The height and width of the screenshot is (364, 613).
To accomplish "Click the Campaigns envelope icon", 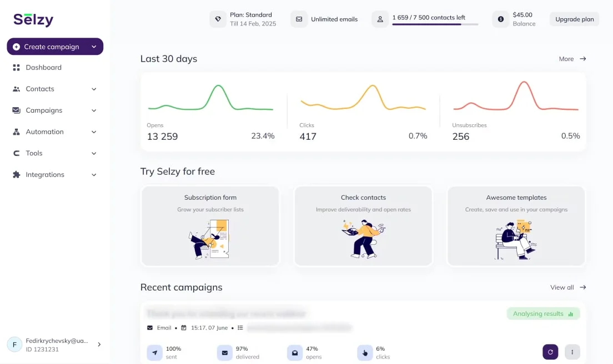I will [x=16, y=110].
